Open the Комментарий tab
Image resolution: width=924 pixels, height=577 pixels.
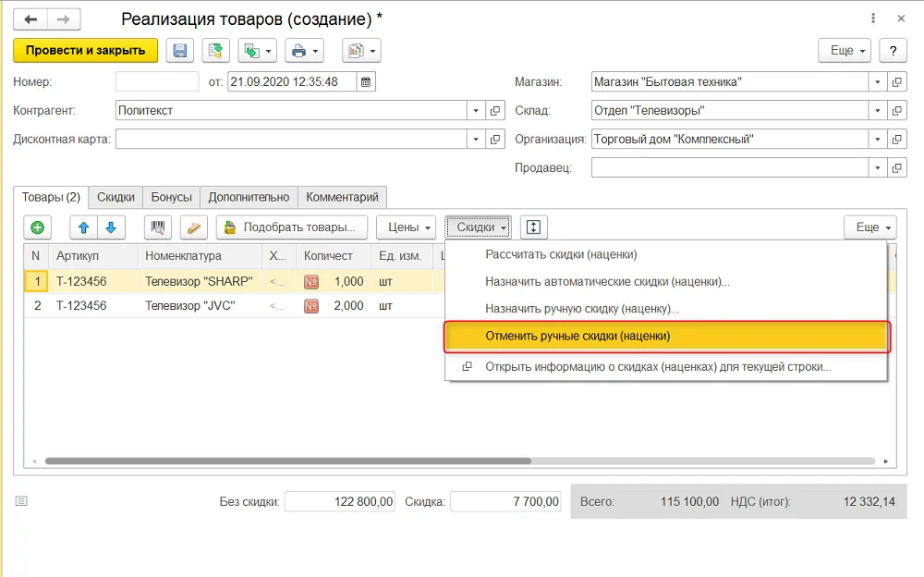click(x=343, y=197)
